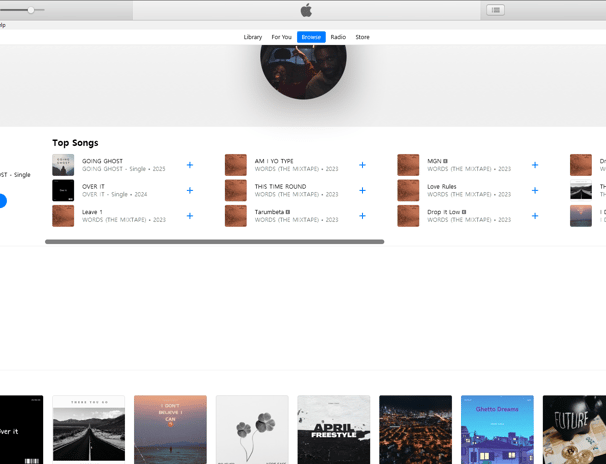The width and height of the screenshot is (606, 464).
Task: Open Drop It Low artwork thumbnail
Action: (x=408, y=216)
